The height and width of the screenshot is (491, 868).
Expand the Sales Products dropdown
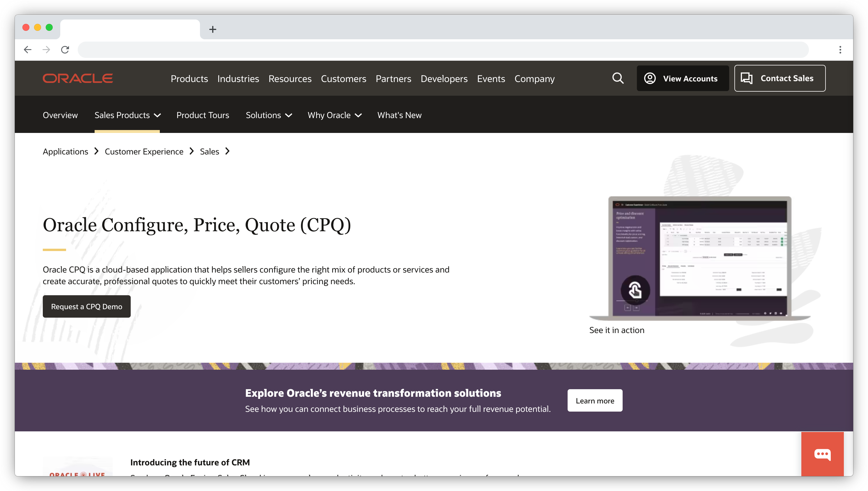(x=127, y=115)
